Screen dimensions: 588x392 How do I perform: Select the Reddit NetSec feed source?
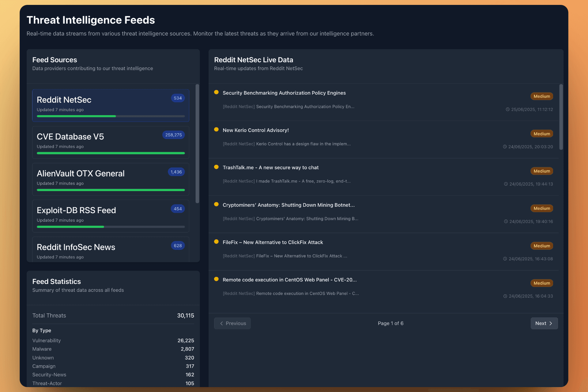coord(110,105)
